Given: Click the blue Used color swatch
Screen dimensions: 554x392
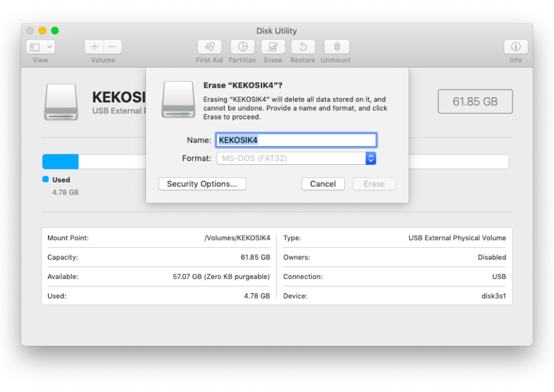Looking at the screenshot, I should pyautogui.click(x=45, y=179).
